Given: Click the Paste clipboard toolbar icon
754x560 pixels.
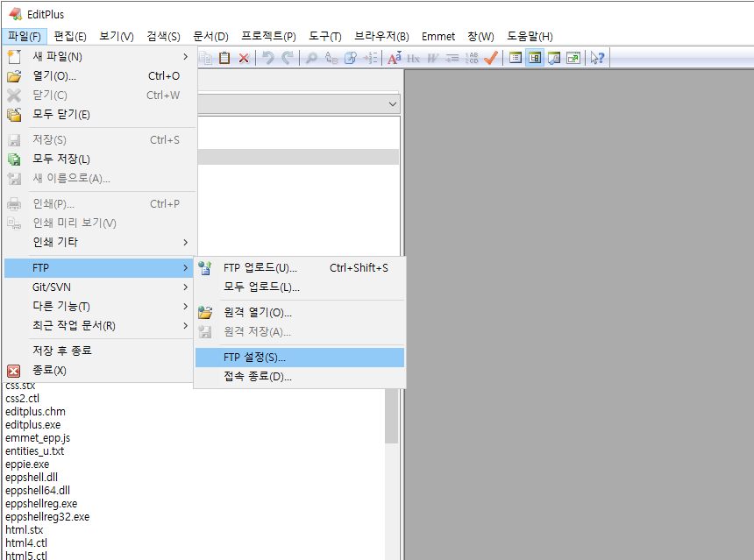Looking at the screenshot, I should coord(224,58).
